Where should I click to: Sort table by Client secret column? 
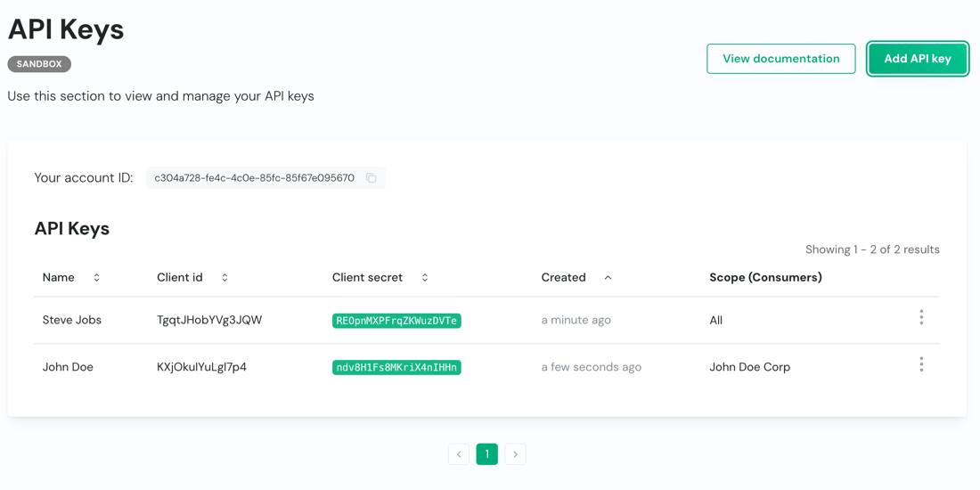(424, 277)
